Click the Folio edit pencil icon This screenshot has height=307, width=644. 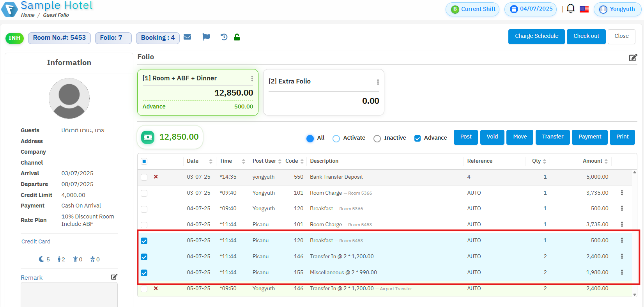point(633,58)
